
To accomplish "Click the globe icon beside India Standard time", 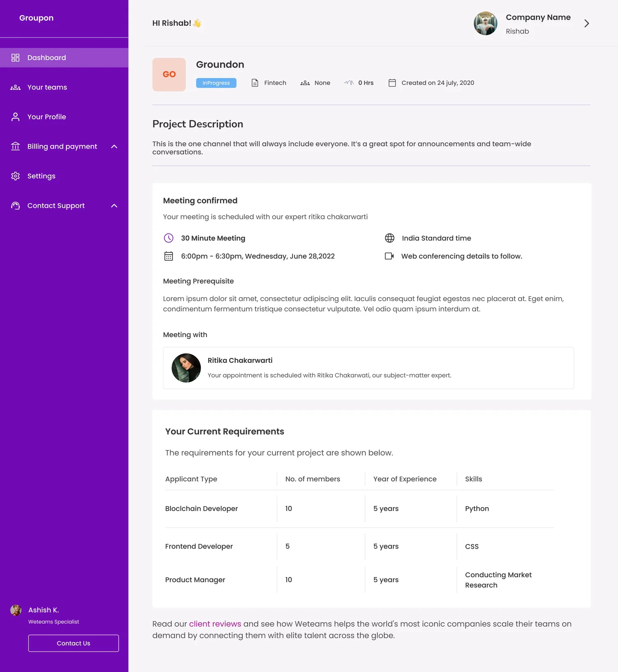I will pyautogui.click(x=390, y=238).
